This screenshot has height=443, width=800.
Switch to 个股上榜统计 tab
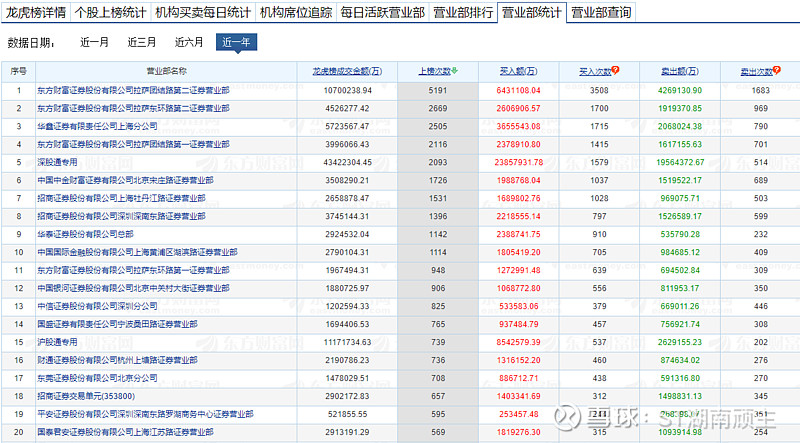click(x=110, y=12)
